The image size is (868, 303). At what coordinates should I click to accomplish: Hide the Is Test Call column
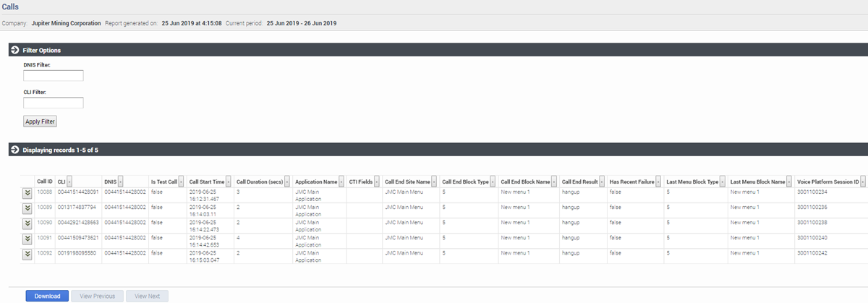(182, 182)
